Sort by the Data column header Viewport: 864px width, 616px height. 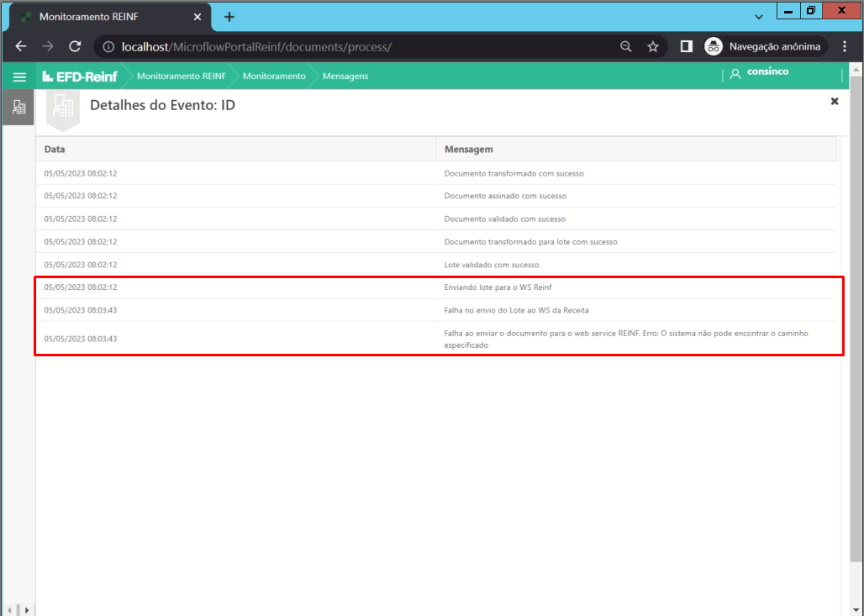pyautogui.click(x=55, y=149)
